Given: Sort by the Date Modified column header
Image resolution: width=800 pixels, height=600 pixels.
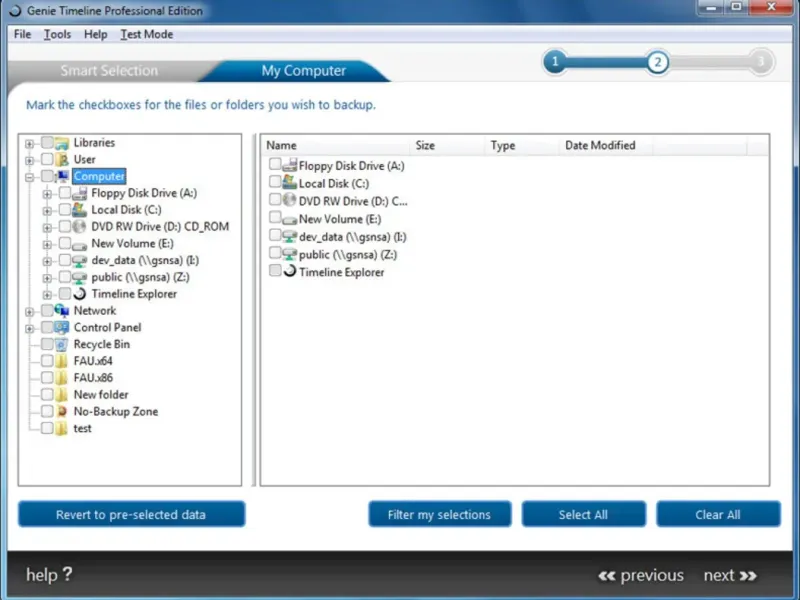Looking at the screenshot, I should 606,145.
